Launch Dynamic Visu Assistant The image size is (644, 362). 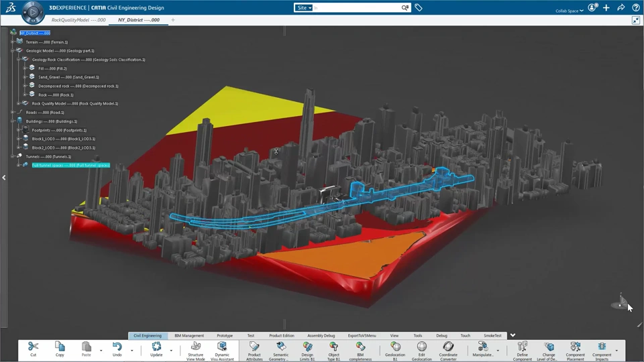[222, 347]
